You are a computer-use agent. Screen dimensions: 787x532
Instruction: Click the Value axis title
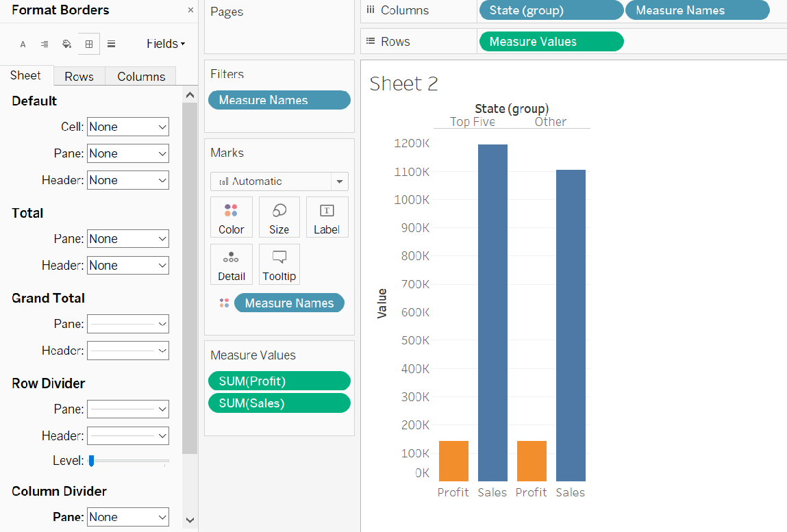(382, 303)
